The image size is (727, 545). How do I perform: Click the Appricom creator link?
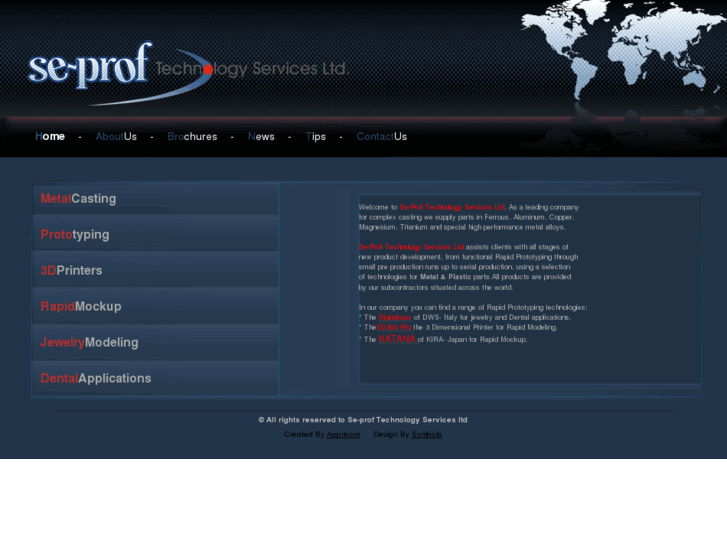tap(343, 435)
